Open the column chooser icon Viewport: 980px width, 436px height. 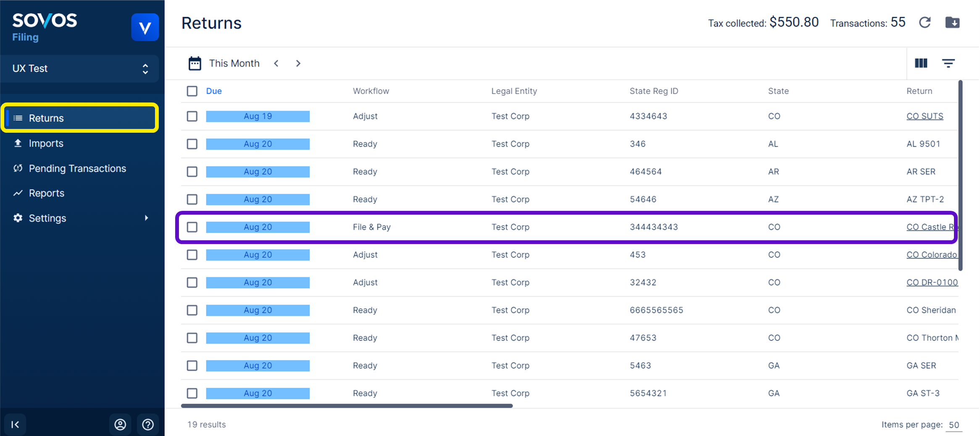click(x=921, y=63)
